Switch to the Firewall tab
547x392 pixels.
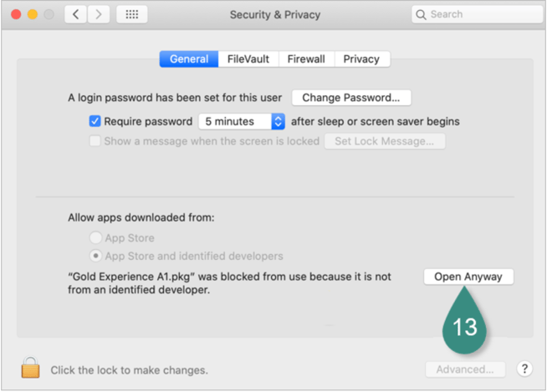[x=306, y=59]
